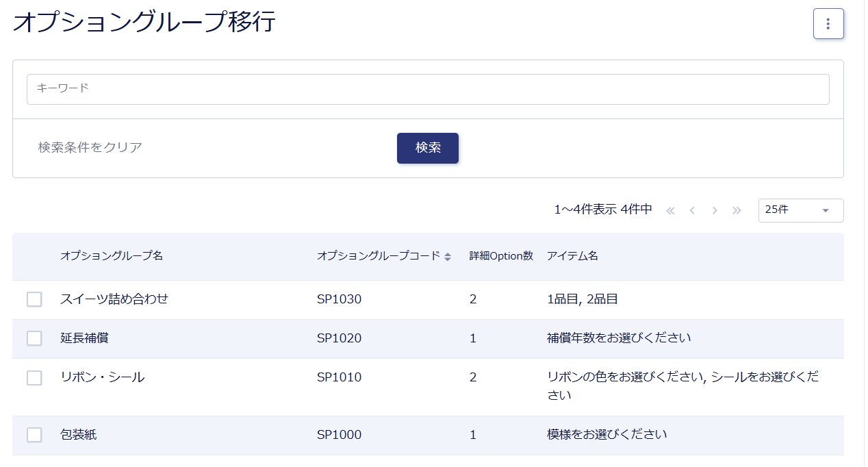Click the 包装紙 option group name
Screen dimensions: 868x467
tap(78, 435)
